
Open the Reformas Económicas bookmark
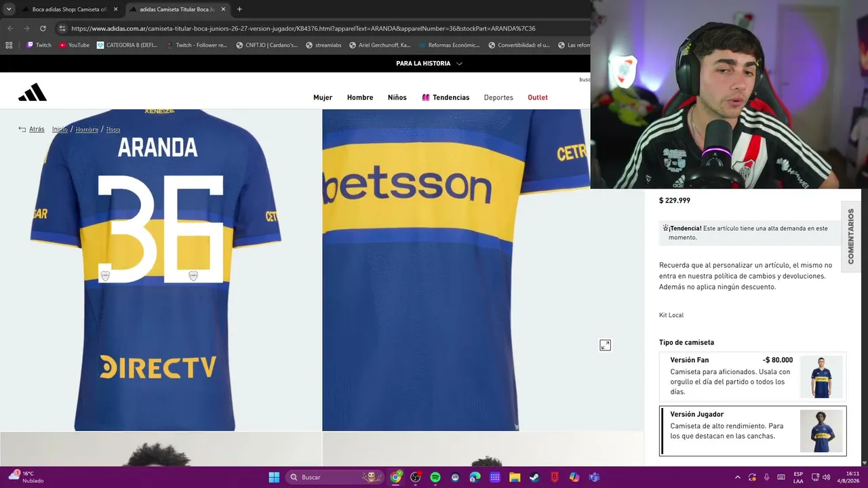449,45
